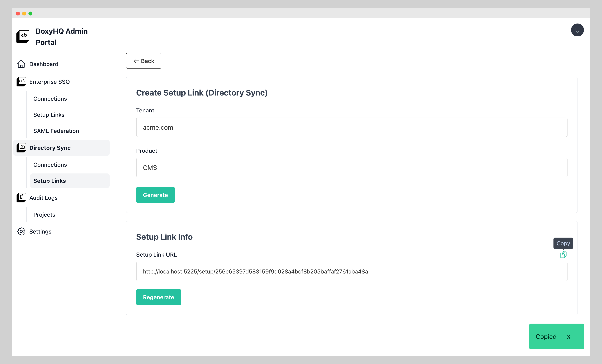Click the Directory Sync folder icon
Screen dimensions: 602x364
(21, 148)
